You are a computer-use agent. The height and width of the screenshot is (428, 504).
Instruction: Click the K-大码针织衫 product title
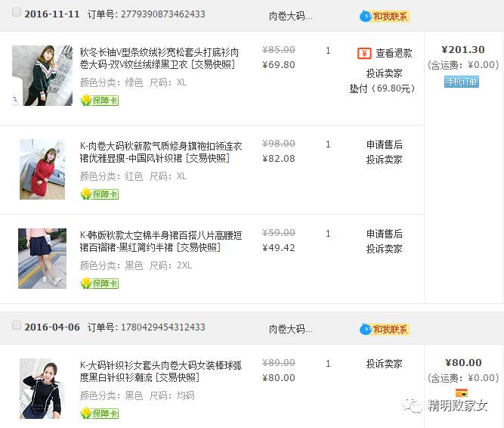pyautogui.click(x=160, y=371)
